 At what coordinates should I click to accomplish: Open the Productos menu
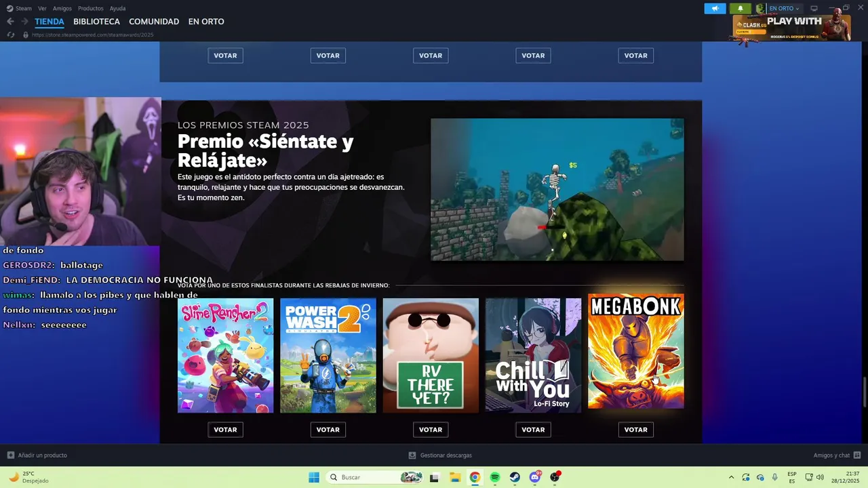(x=90, y=8)
